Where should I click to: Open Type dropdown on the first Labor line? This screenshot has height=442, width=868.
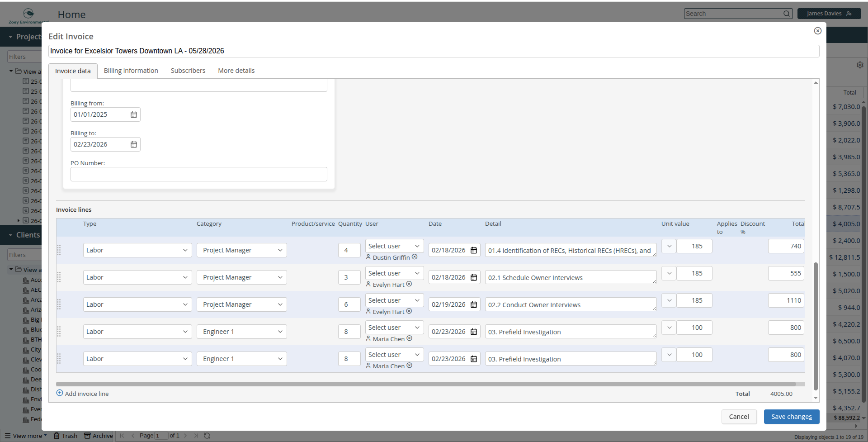coord(137,250)
